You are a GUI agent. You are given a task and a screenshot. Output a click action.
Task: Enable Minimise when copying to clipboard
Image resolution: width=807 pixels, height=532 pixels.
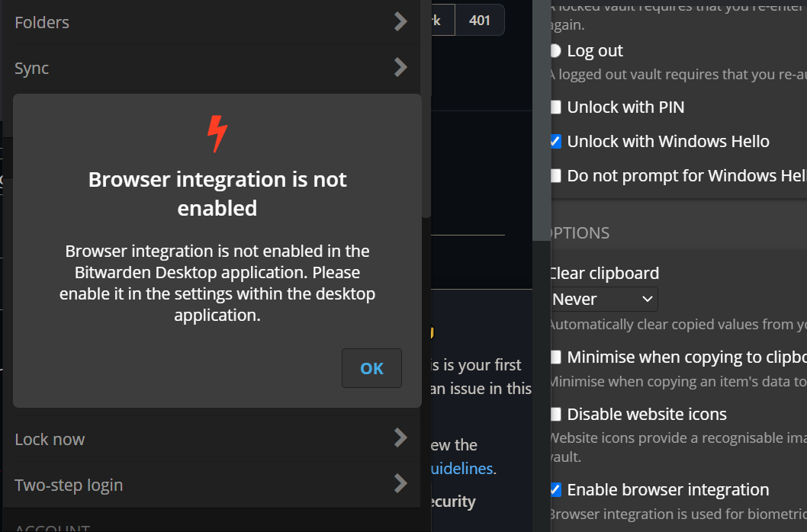pos(555,357)
